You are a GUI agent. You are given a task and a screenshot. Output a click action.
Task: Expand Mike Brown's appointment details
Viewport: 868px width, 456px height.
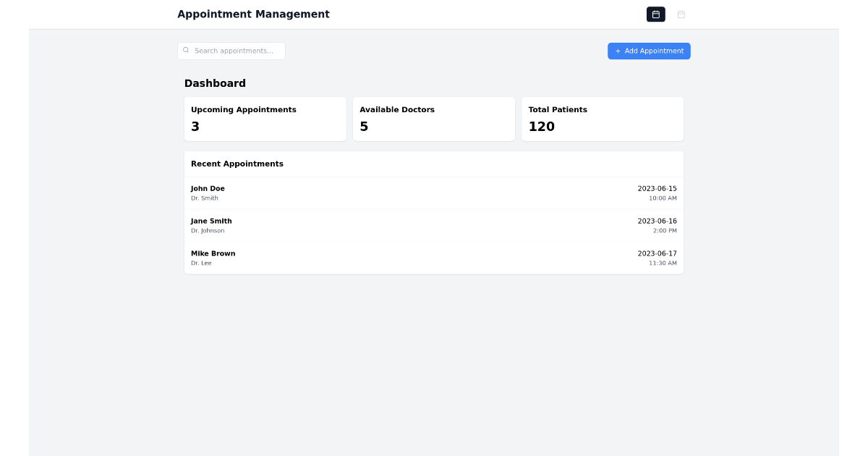433,257
